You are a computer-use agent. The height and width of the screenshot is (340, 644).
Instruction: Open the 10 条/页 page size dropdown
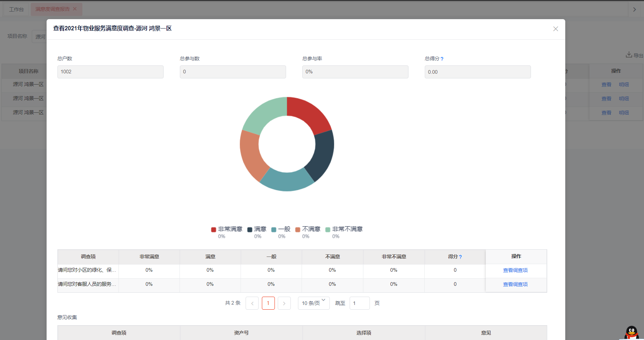tap(314, 303)
